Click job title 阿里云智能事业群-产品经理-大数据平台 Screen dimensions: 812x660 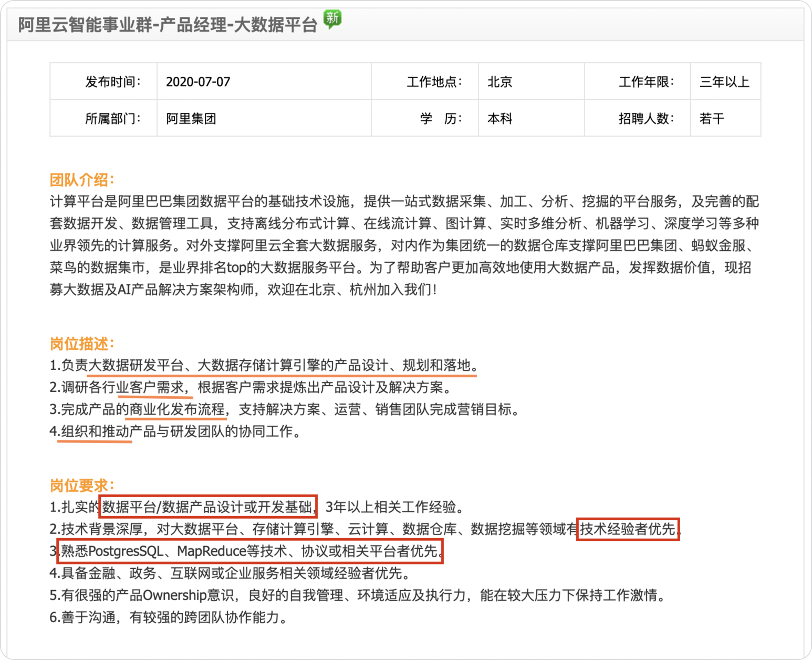point(168,24)
